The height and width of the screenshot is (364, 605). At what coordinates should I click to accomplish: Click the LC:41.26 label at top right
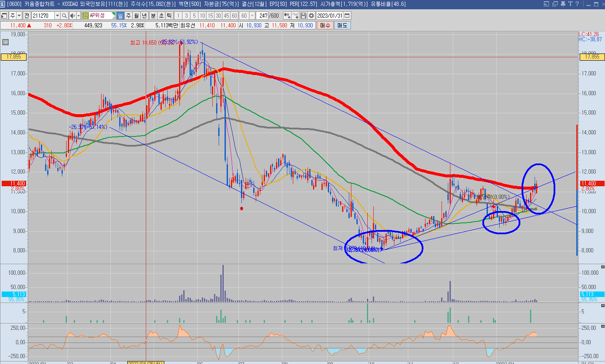pyautogui.click(x=589, y=34)
